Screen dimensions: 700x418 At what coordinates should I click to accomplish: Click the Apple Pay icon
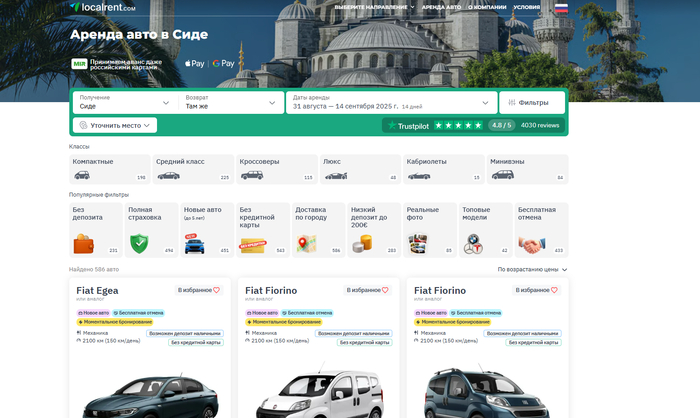[195, 63]
